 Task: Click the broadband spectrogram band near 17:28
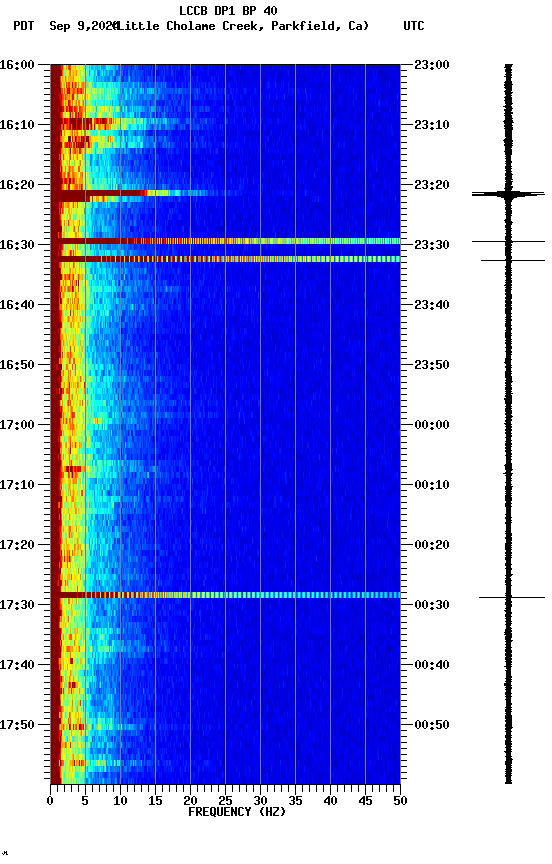(225, 595)
